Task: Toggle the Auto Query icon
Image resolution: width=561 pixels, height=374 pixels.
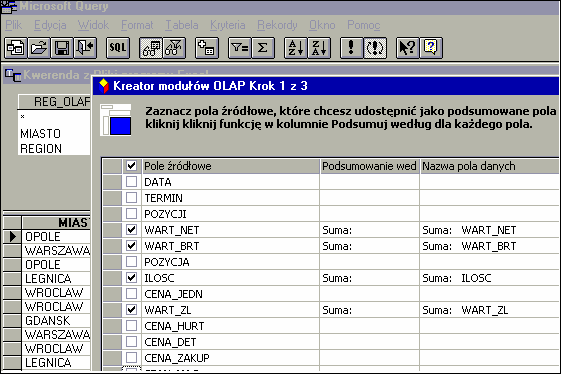Action: (375, 48)
